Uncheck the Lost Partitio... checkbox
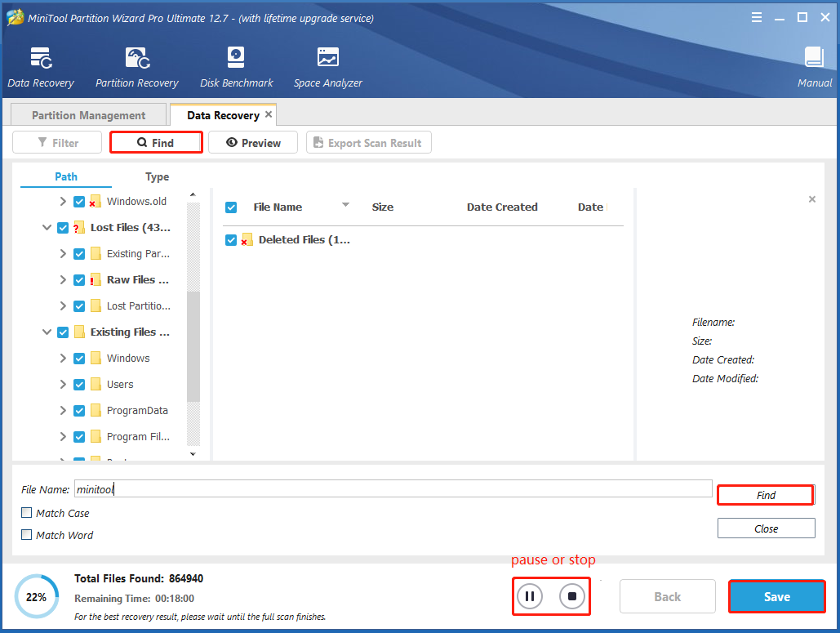This screenshot has width=840, height=633. point(79,306)
